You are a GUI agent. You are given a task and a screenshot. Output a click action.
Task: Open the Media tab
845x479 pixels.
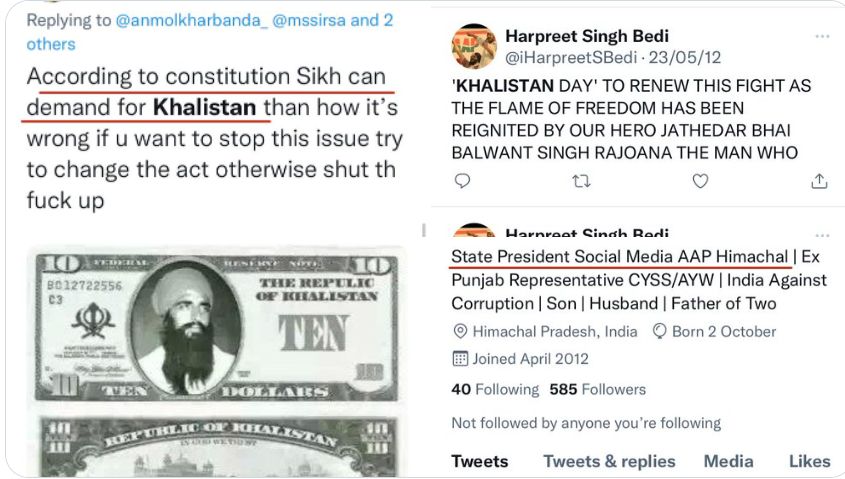pyautogui.click(x=728, y=461)
